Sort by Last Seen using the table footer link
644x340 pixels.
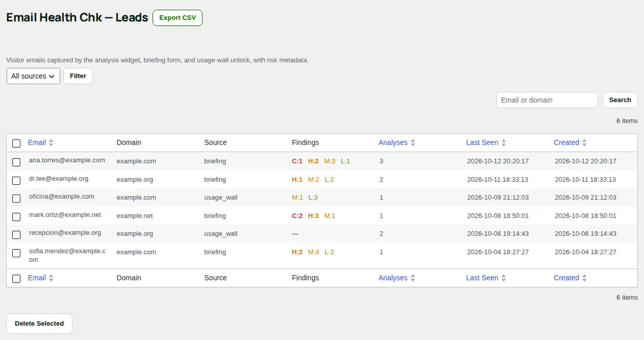[482, 278]
